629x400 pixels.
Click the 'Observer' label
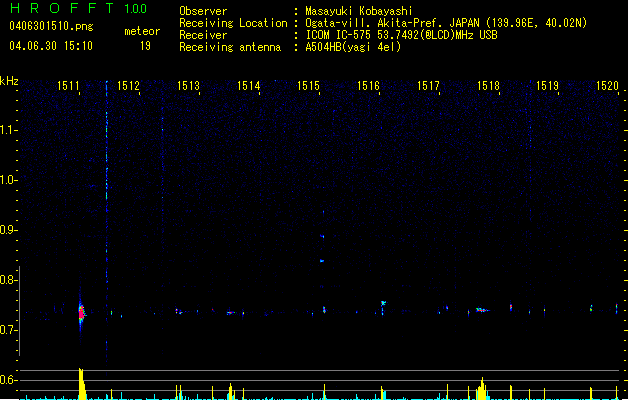[203, 11]
